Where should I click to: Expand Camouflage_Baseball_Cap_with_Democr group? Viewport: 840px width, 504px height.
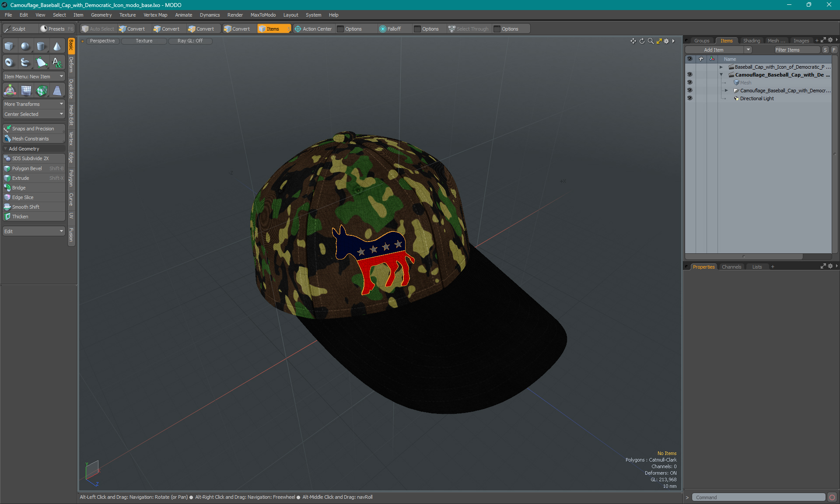click(727, 91)
